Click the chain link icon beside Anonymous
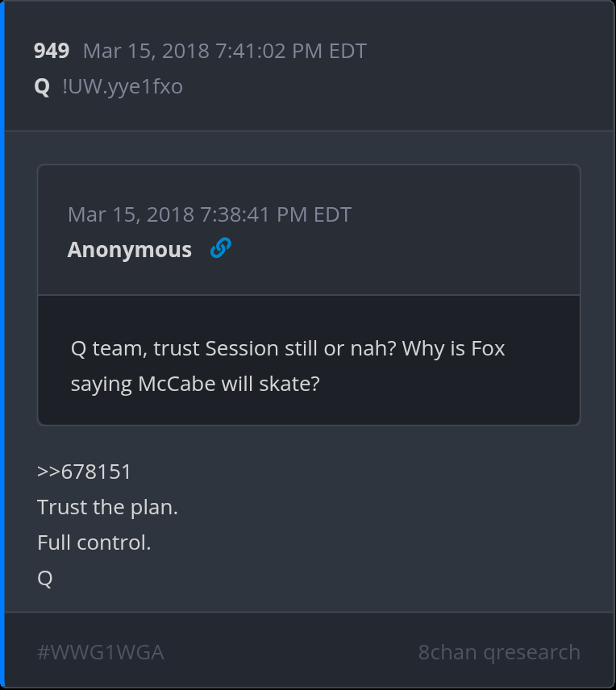 [x=220, y=249]
